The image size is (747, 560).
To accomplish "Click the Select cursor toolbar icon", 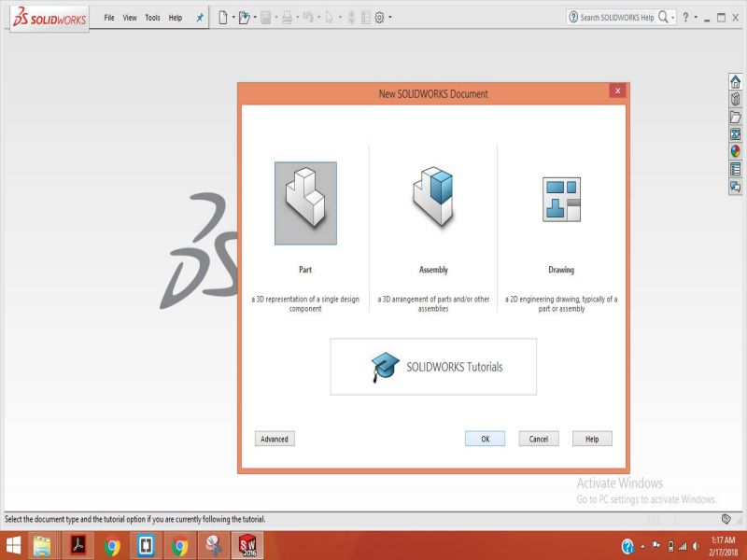I will pos(330,18).
